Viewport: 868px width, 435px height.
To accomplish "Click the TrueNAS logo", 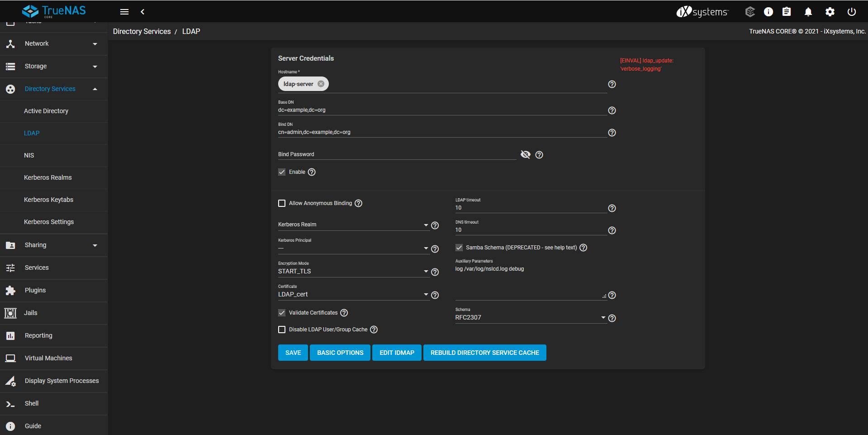I will tap(54, 11).
